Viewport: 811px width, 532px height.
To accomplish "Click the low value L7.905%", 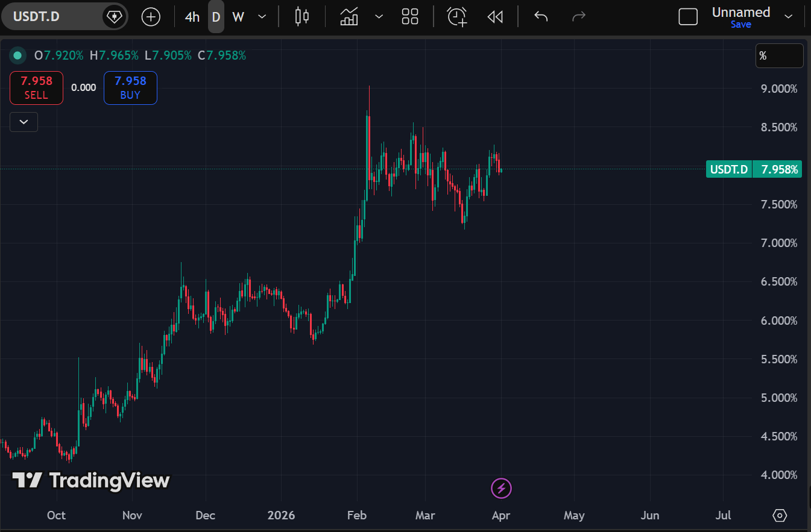I will [x=168, y=55].
